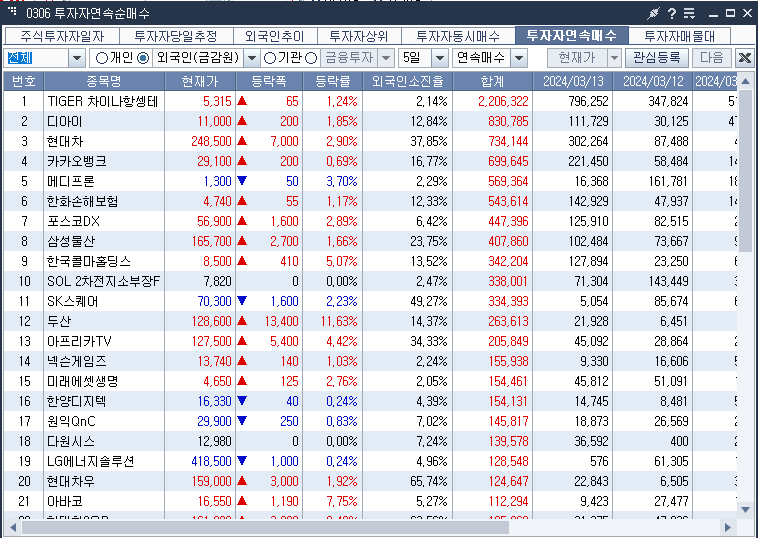This screenshot has height=538, width=758.
Task: Click the 다음 button
Action: point(712,58)
